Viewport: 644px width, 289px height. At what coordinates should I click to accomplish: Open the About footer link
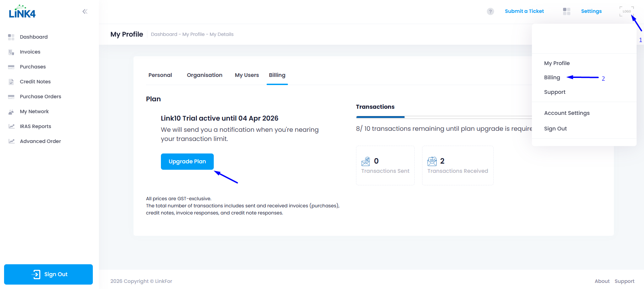[x=602, y=281]
